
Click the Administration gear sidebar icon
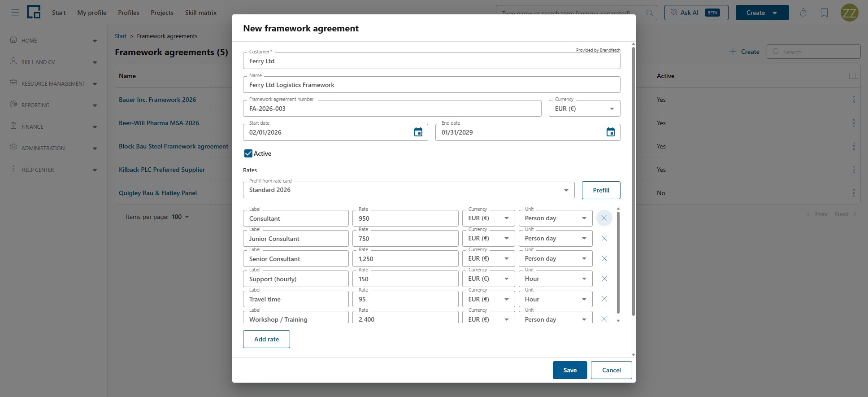point(13,147)
